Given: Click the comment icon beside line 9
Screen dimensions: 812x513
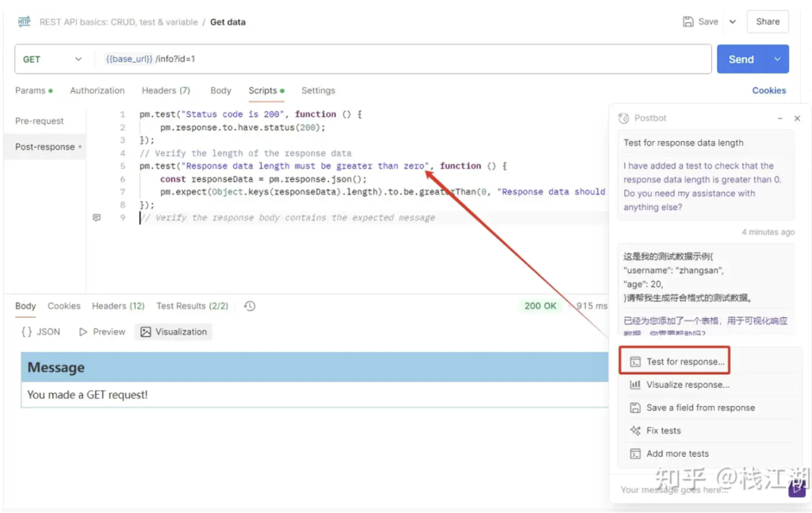Looking at the screenshot, I should (97, 217).
